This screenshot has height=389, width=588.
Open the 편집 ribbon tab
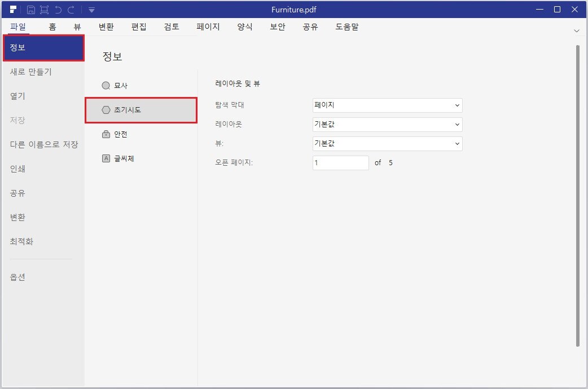139,26
